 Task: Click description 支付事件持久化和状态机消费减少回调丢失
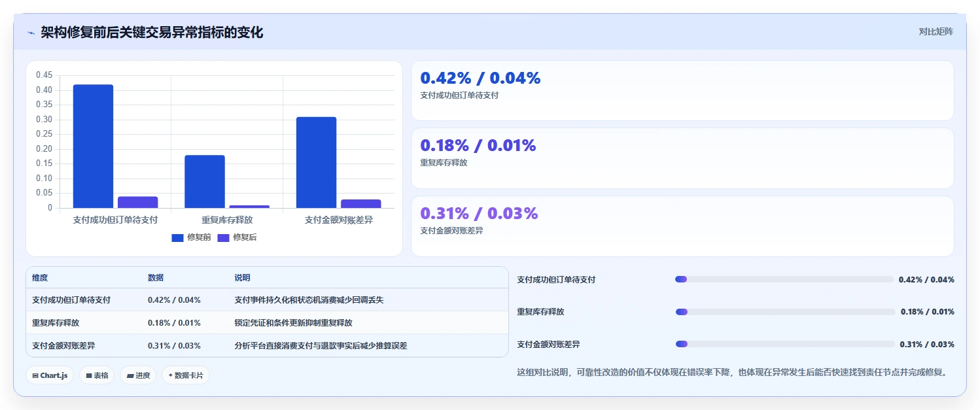(x=309, y=300)
